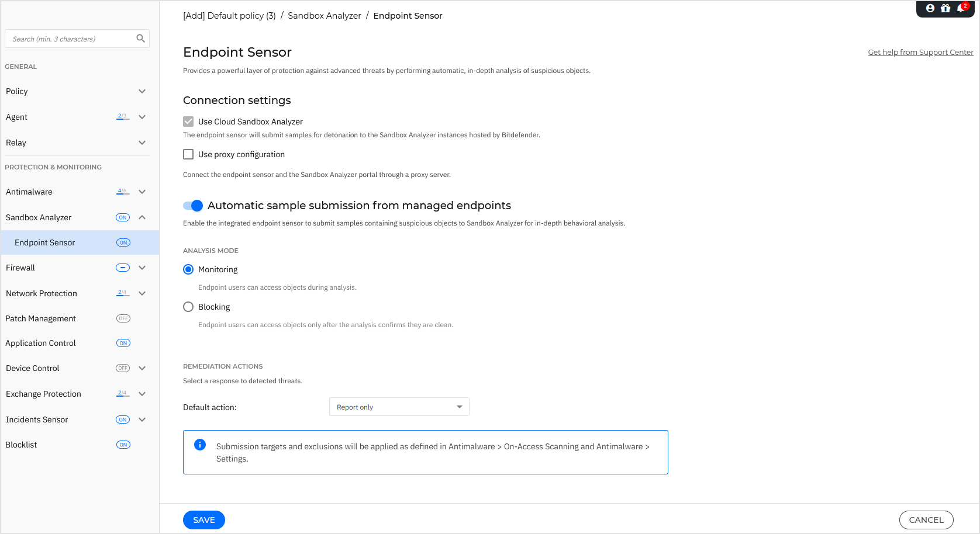Open the user account icon
The height and width of the screenshot is (534, 980).
929,8
